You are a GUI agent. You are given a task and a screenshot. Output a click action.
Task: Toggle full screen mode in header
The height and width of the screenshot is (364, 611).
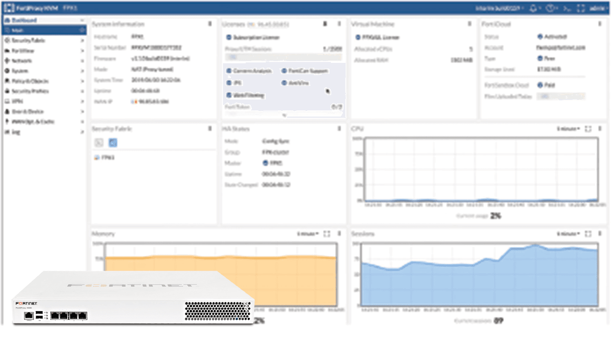[581, 8]
